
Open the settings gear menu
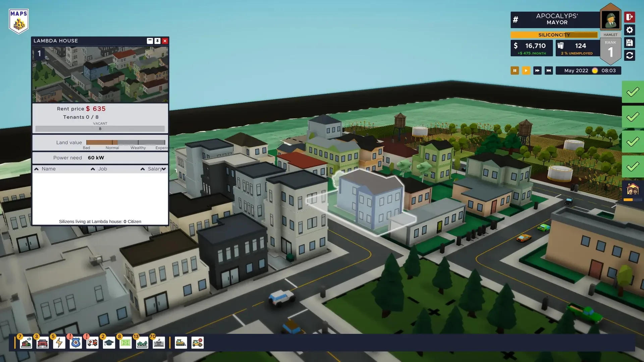click(630, 30)
